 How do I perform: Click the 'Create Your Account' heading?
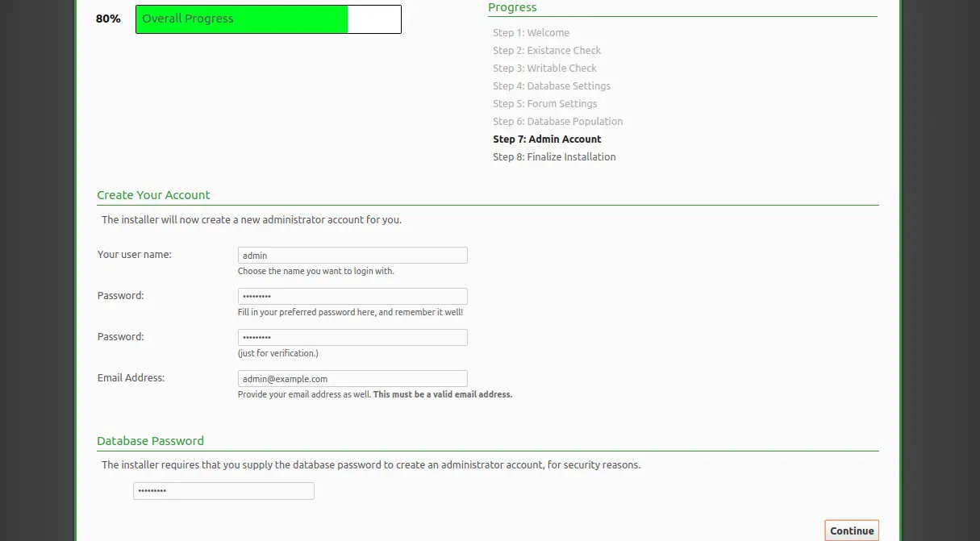pos(153,195)
